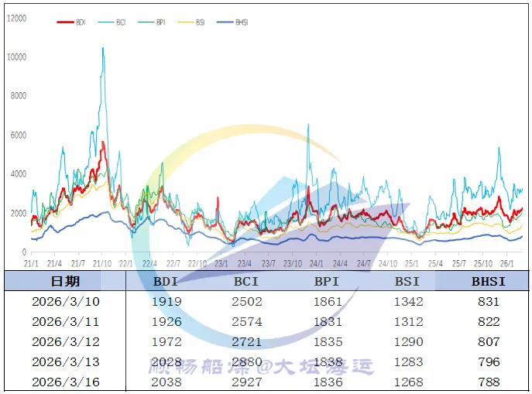
Task: Click BPI value 1831
Action: click(x=328, y=321)
